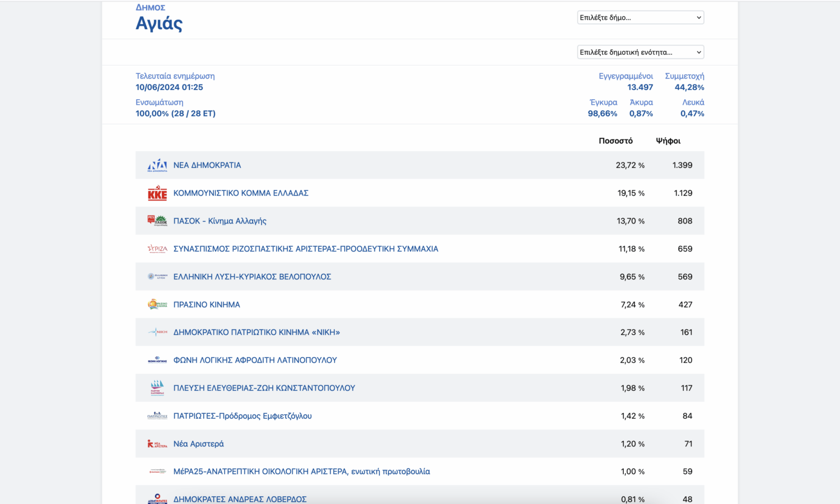Click the Αγιάς municipality heading

[159, 24]
